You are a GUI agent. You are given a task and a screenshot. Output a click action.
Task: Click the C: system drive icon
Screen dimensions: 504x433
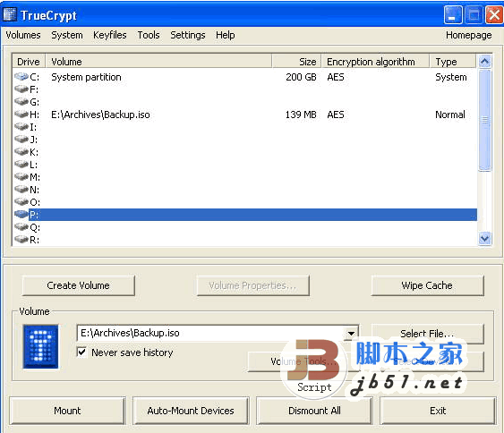click(21, 77)
